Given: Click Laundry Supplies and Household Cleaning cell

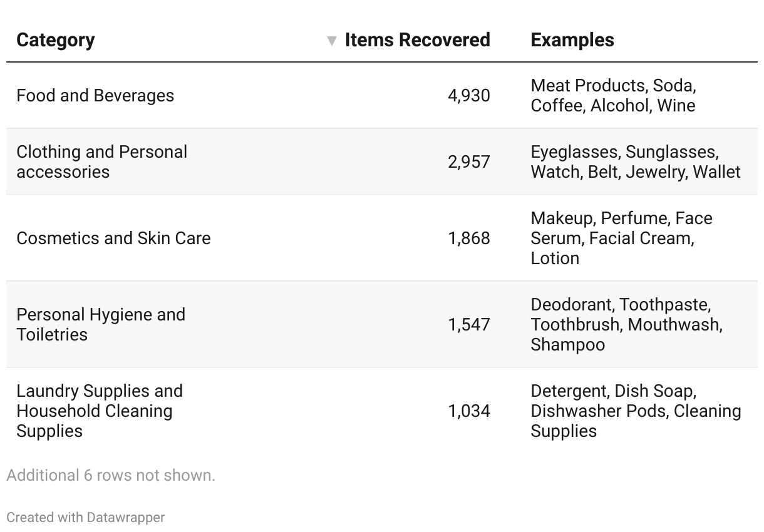Looking at the screenshot, I should 100,411.
